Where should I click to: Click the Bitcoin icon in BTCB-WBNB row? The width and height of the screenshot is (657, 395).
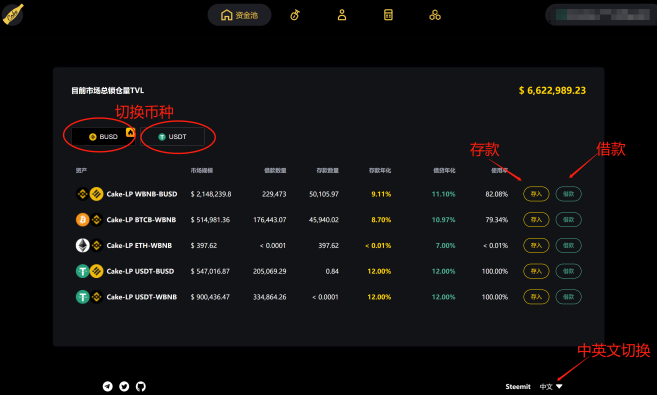click(x=83, y=219)
